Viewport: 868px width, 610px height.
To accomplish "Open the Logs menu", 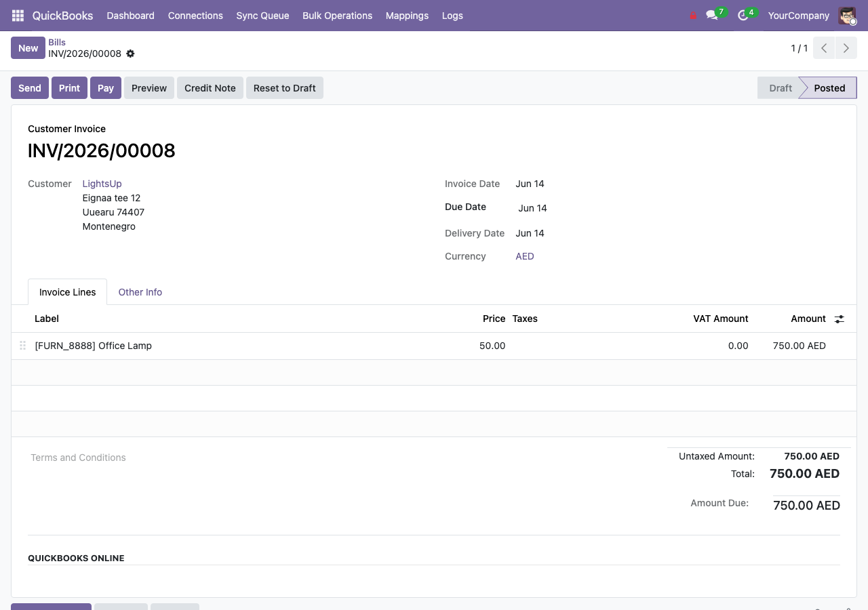I will click(x=452, y=16).
